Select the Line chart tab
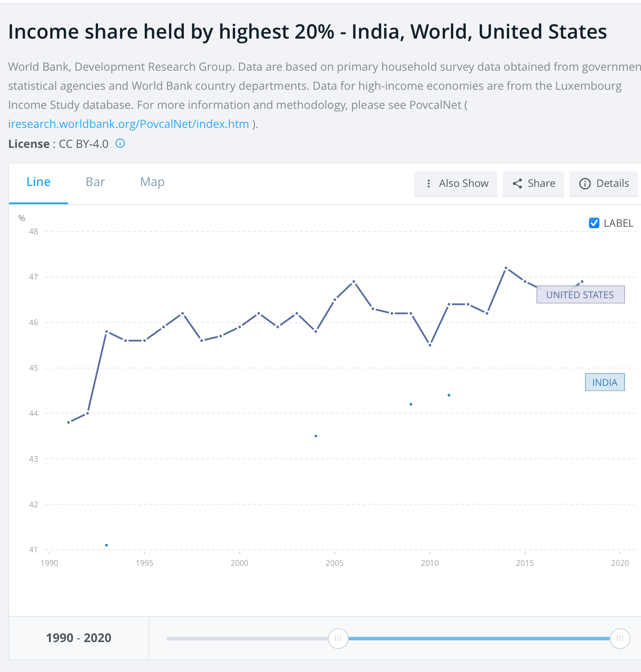Image resolution: width=641 pixels, height=672 pixels. tap(38, 182)
